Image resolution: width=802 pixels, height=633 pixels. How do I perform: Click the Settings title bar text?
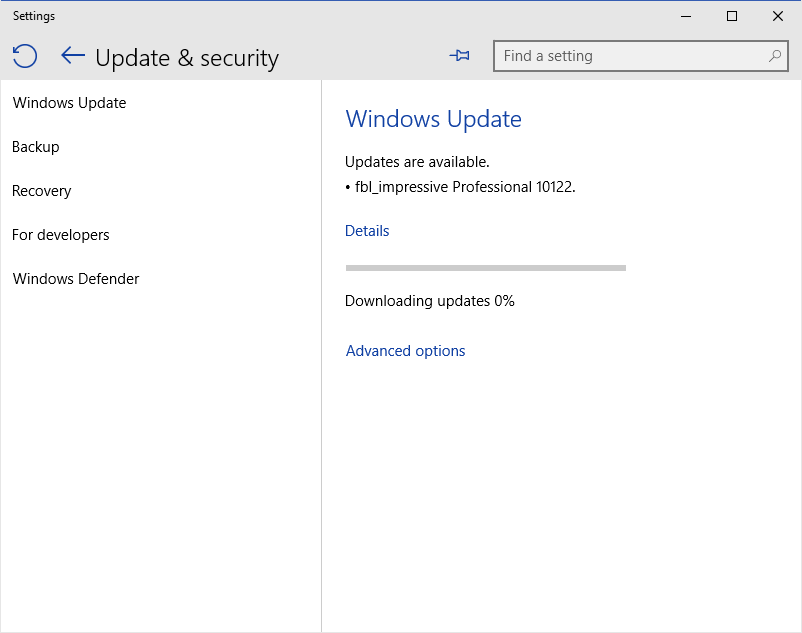(x=34, y=16)
